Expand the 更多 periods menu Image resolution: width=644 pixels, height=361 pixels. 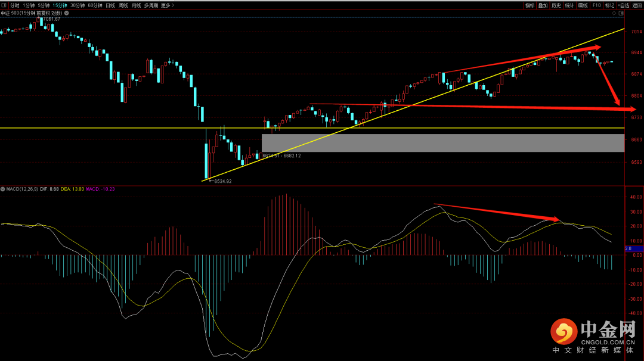167,5
